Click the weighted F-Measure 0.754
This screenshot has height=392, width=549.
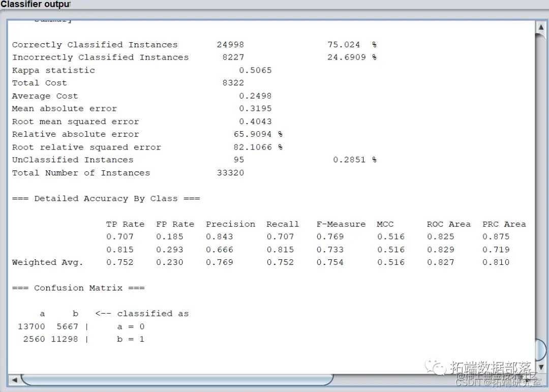click(x=330, y=262)
